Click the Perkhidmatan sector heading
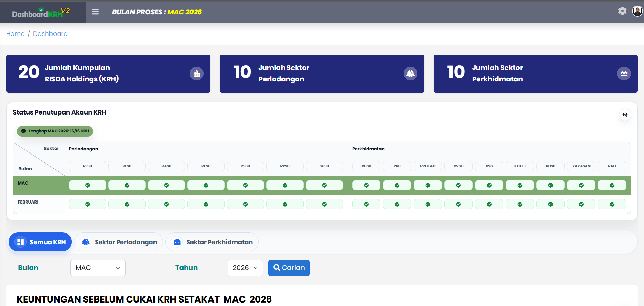Viewport: 644px width, 306px height. coord(368,149)
